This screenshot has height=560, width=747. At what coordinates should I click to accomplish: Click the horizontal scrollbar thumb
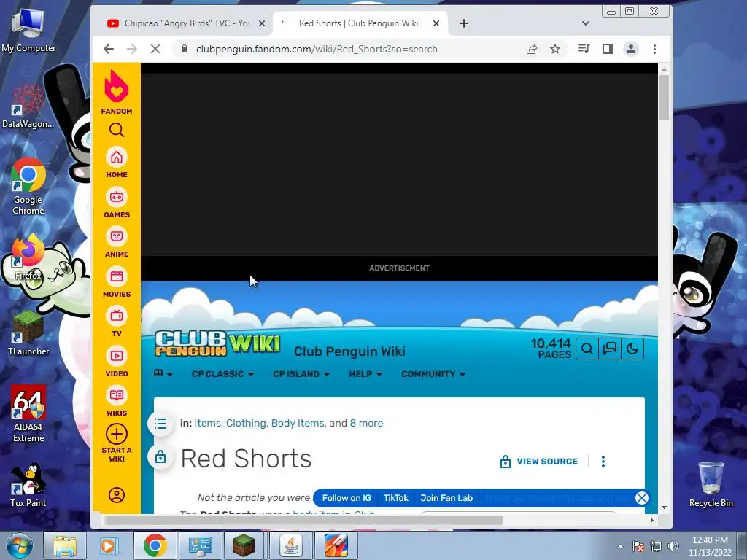pos(303,521)
